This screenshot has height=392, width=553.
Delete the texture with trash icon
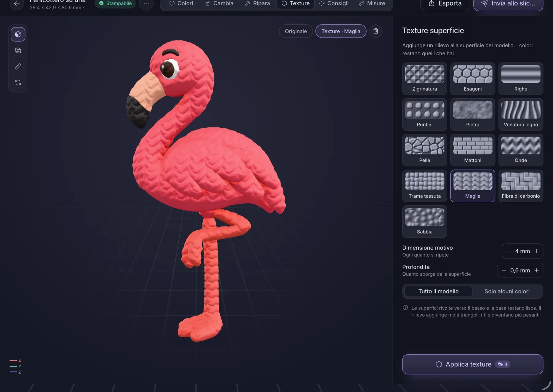point(376,31)
